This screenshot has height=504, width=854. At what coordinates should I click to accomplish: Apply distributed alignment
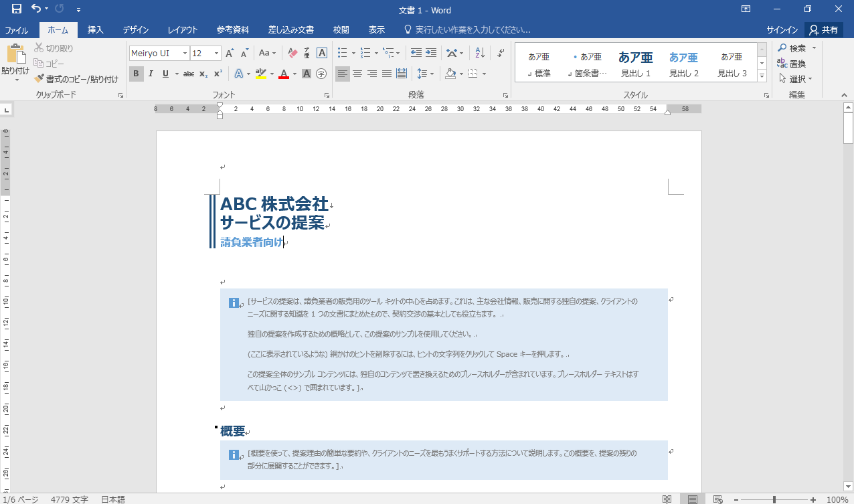[x=402, y=74]
